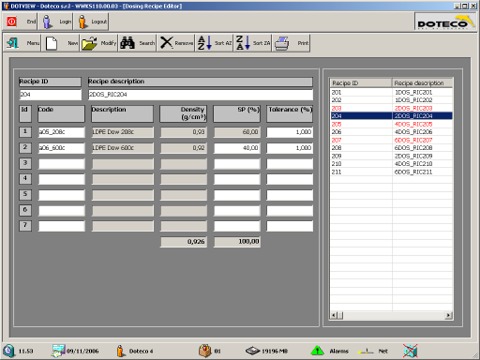Image resolution: width=480 pixels, height=360 pixels.
Task: Sort recipes descending with Sort ZA
Action: (243, 43)
